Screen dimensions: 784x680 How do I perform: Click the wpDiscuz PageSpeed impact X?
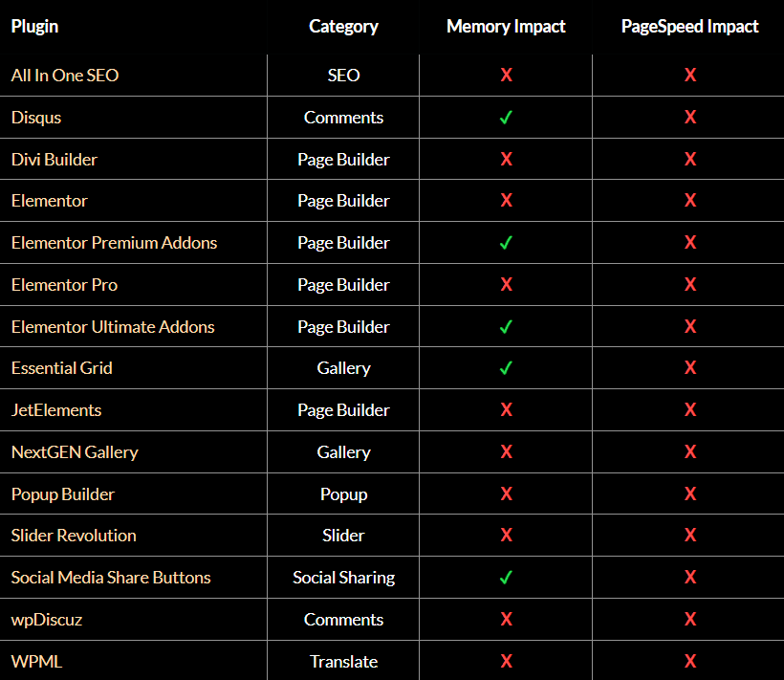click(689, 620)
